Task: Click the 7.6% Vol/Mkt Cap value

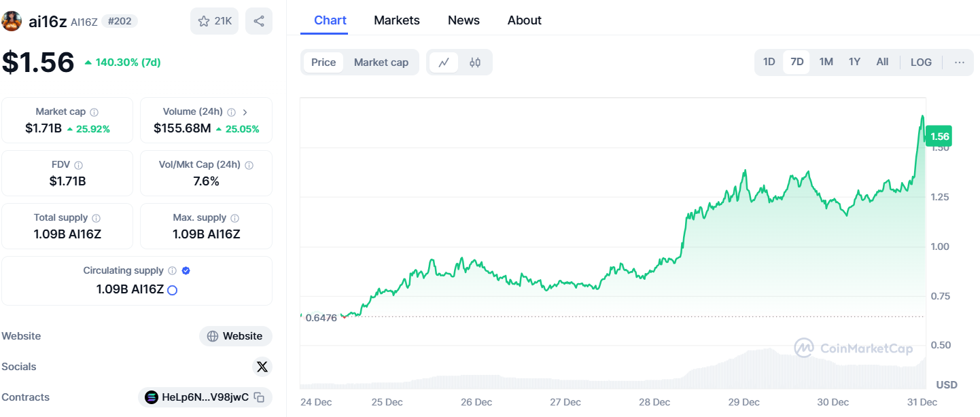Action: tap(207, 181)
